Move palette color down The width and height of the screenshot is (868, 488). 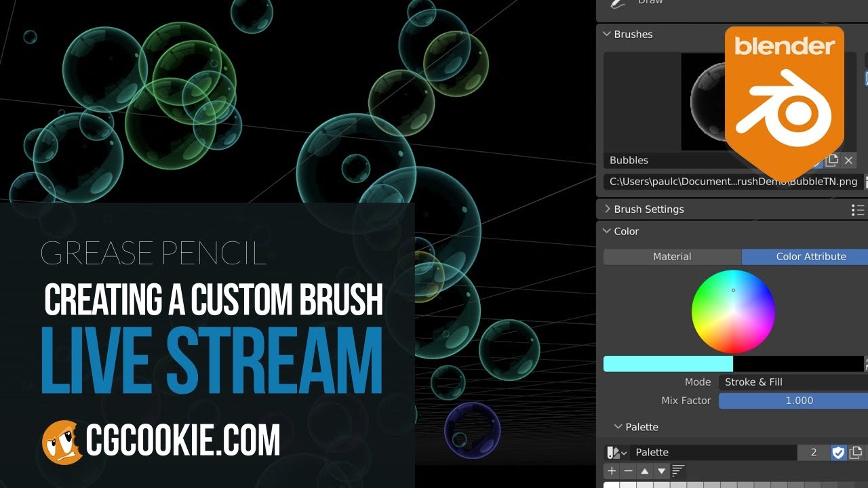pyautogui.click(x=661, y=471)
